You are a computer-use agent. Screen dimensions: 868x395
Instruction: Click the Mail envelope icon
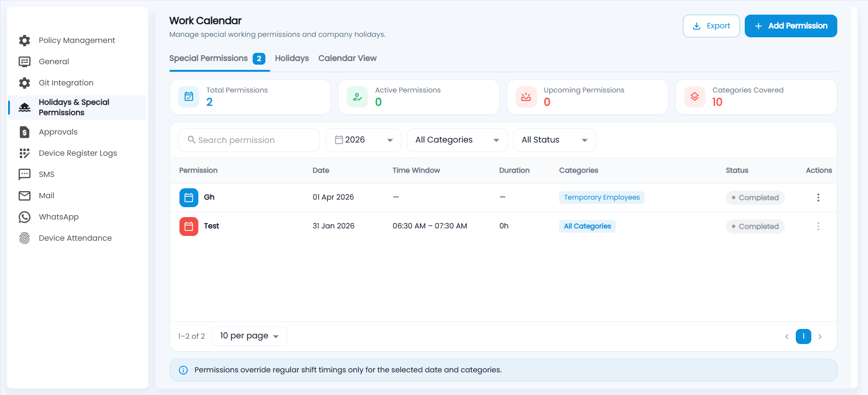point(25,196)
